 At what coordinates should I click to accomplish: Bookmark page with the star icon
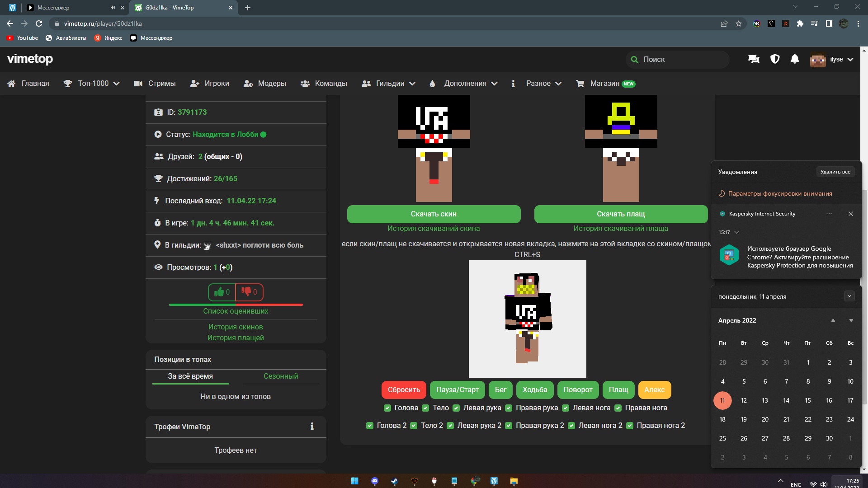click(x=739, y=23)
